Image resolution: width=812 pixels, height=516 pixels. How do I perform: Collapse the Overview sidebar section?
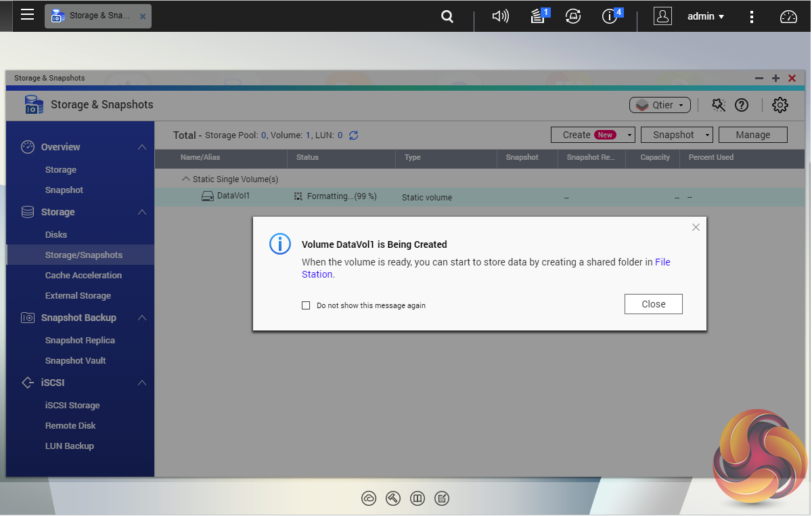click(142, 147)
